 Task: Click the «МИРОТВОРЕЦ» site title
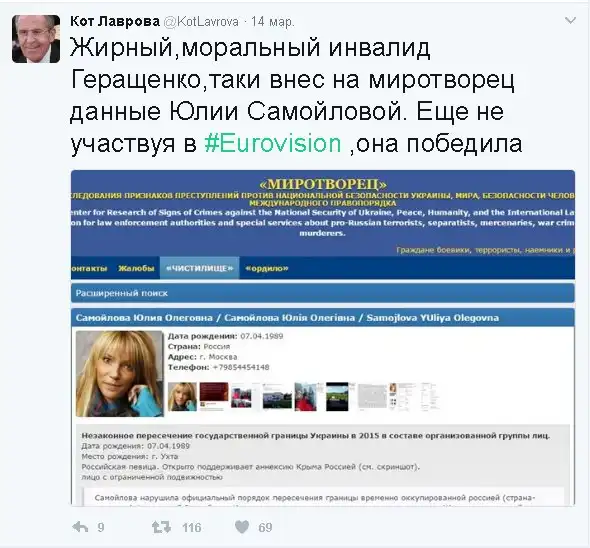point(323,184)
